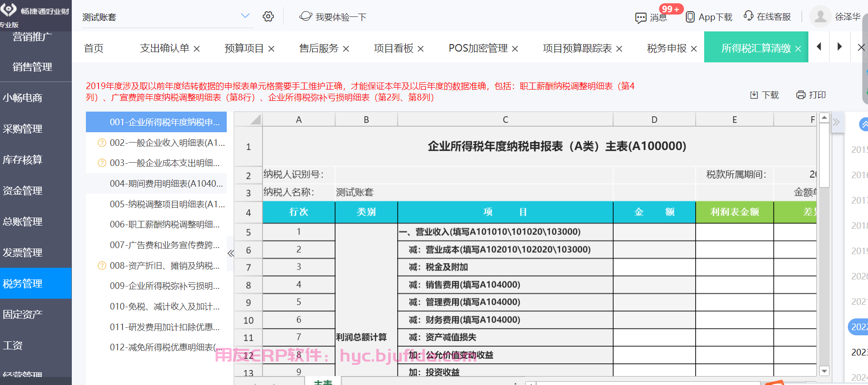The image size is (868, 385).
Task: Click the user avatar of 徐泽华
Action: 820,16
